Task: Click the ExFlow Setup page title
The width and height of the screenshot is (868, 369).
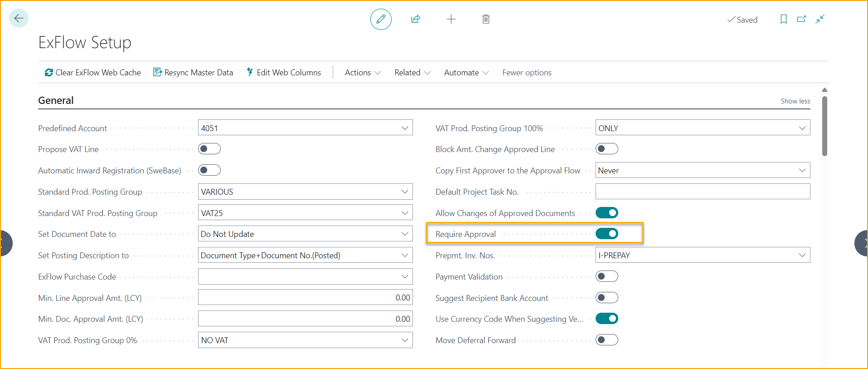Action: (x=85, y=42)
